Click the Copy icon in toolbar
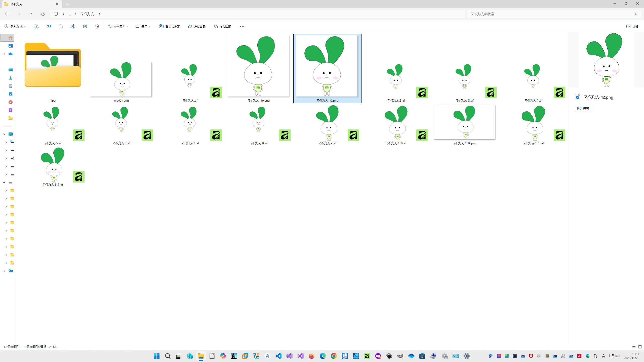Screen dimensions: 644x362 [x=49, y=26]
